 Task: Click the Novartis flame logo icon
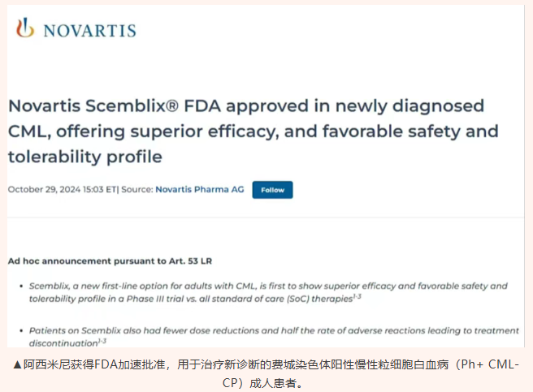(x=26, y=28)
